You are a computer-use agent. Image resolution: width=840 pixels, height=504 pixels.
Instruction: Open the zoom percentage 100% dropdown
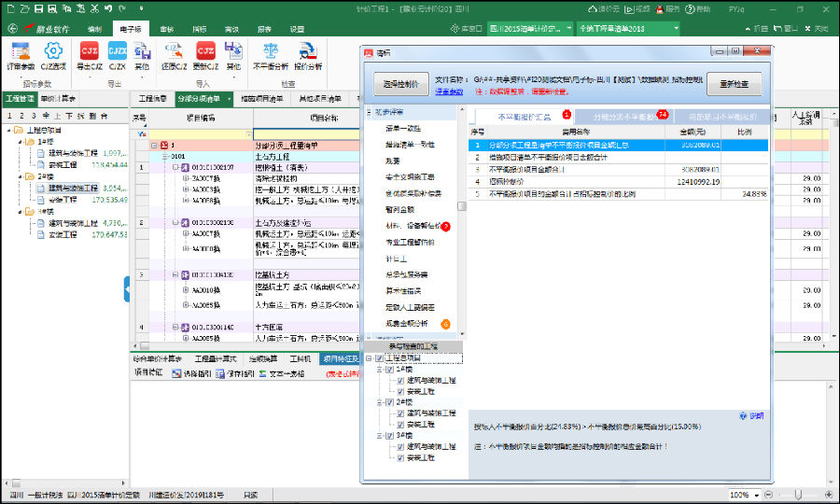[757, 494]
